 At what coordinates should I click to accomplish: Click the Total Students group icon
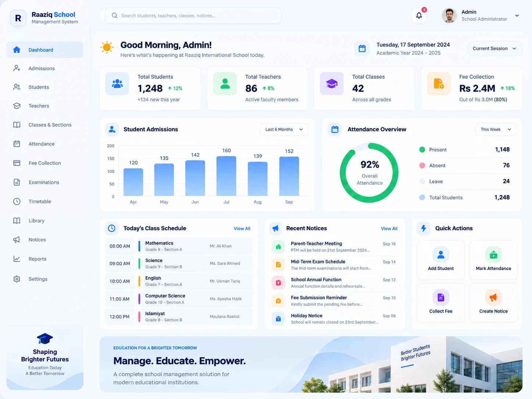(117, 84)
